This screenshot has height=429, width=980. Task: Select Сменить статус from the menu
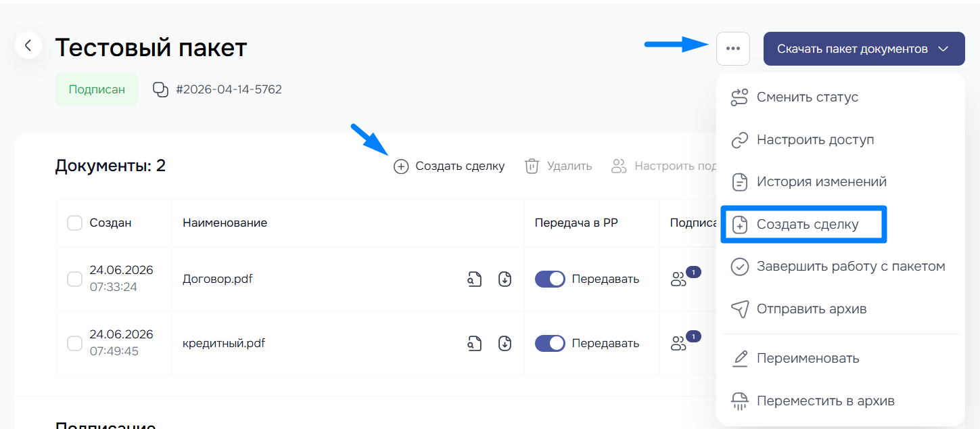(x=840, y=97)
